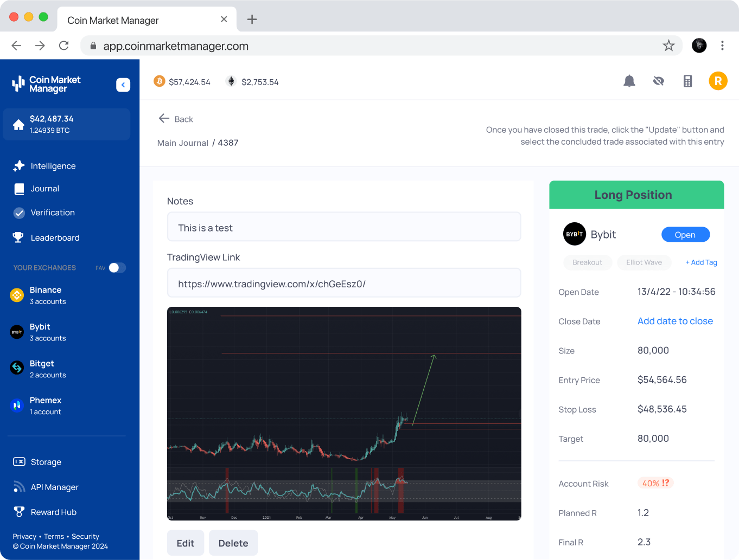
Task: Click the Add date to close link
Action: click(x=675, y=321)
